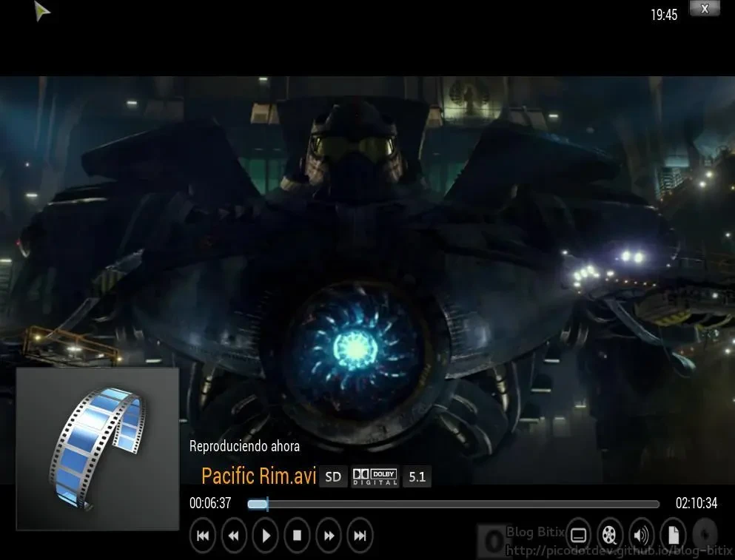Click the dimmed rightmost round icon
This screenshot has width=735, height=560.
click(x=704, y=535)
